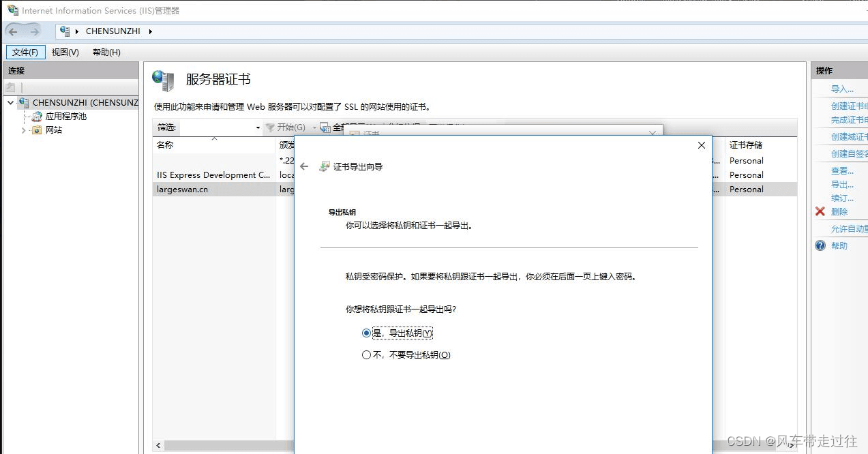Click the red X delete icon in the actions pane
This screenshot has height=454, width=868.
[820, 211]
